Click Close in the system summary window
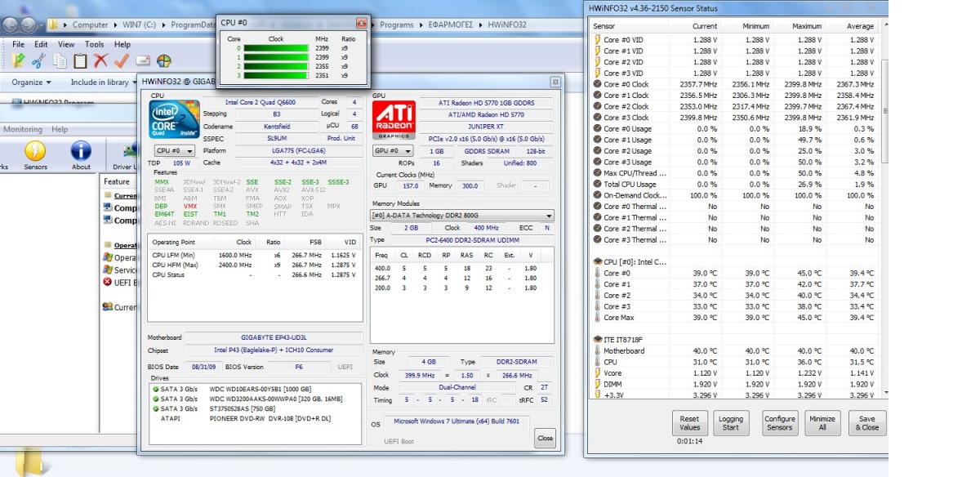The image size is (980, 477). [x=545, y=439]
